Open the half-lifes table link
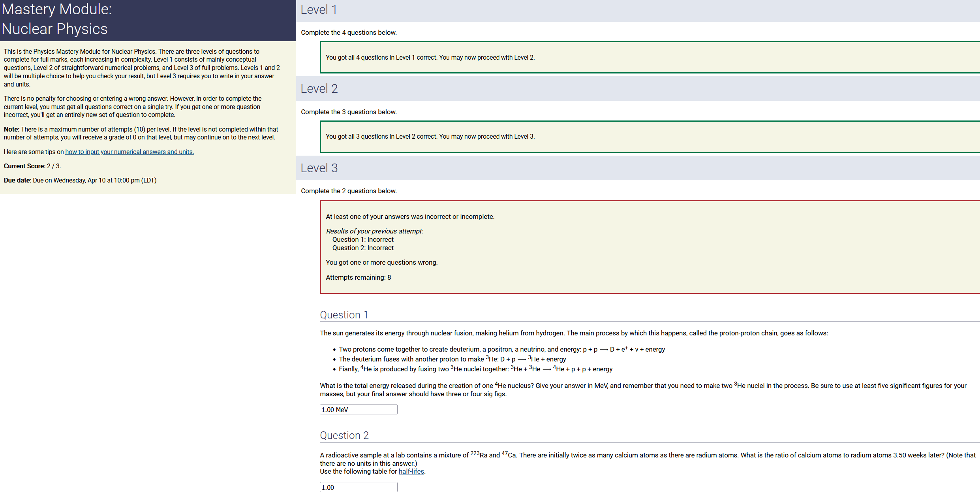Screen dimensions: 980x493 point(411,471)
